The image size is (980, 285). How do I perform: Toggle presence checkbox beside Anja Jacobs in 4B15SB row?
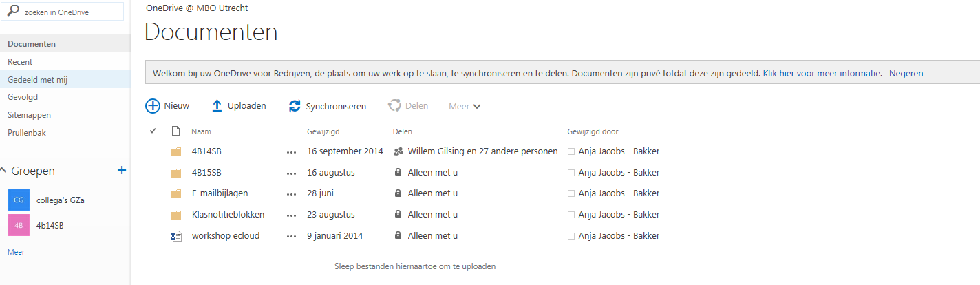pos(571,173)
